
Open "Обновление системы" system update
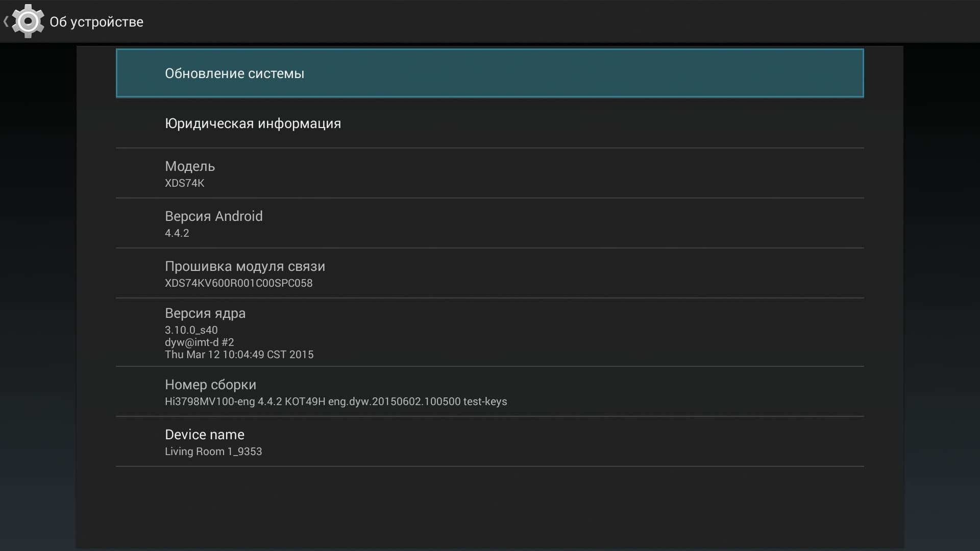click(234, 73)
